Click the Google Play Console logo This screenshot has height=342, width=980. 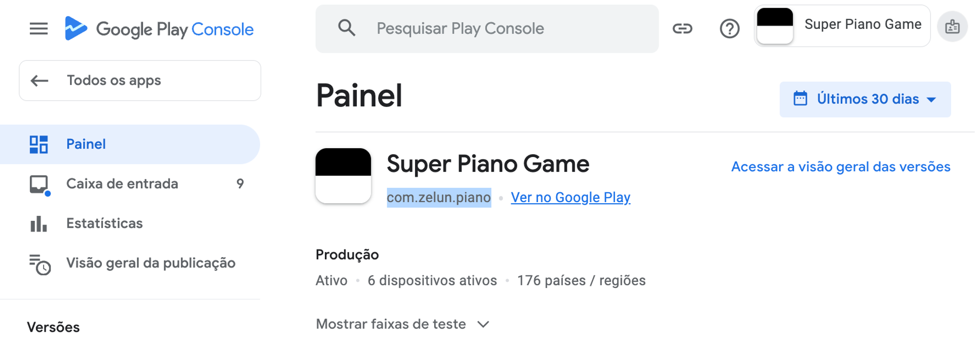pos(160,29)
